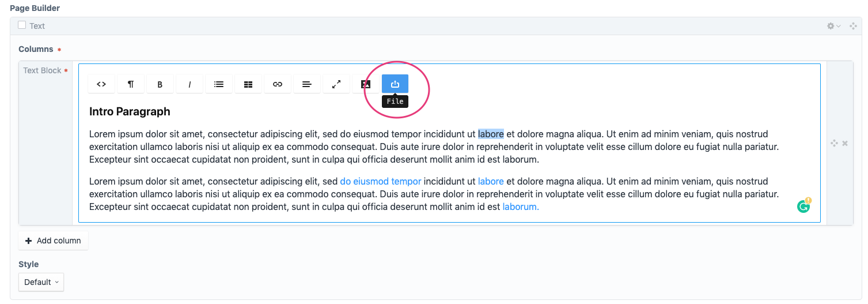
Task: Remove the column with the x icon
Action: point(845,143)
